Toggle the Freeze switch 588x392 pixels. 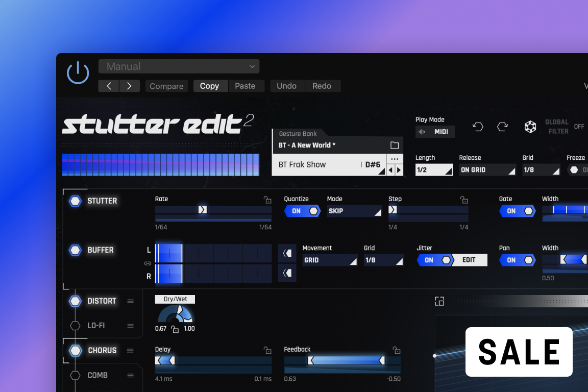pyautogui.click(x=577, y=170)
